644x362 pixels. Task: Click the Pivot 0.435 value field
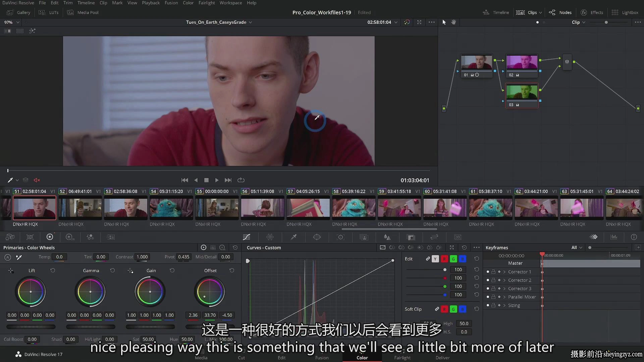coord(183,257)
